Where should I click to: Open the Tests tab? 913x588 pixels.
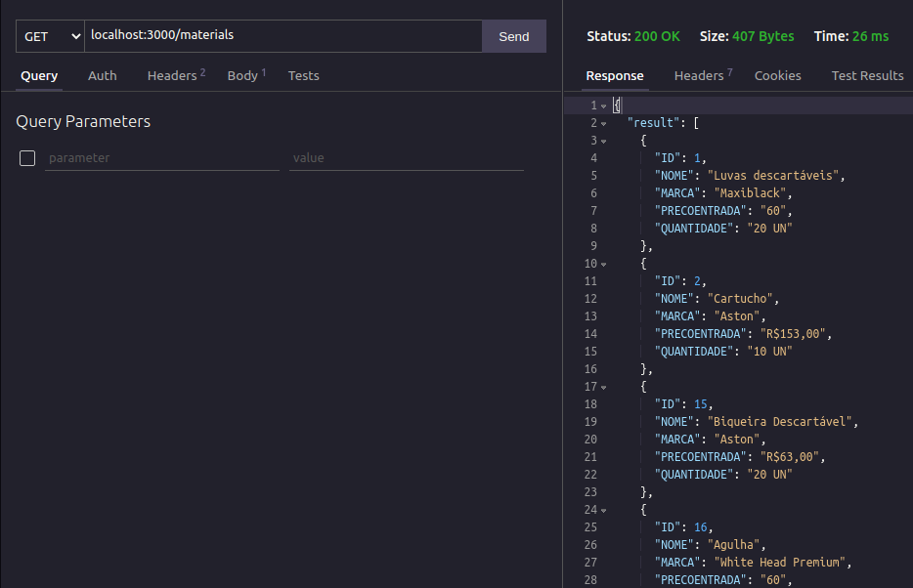click(x=303, y=75)
